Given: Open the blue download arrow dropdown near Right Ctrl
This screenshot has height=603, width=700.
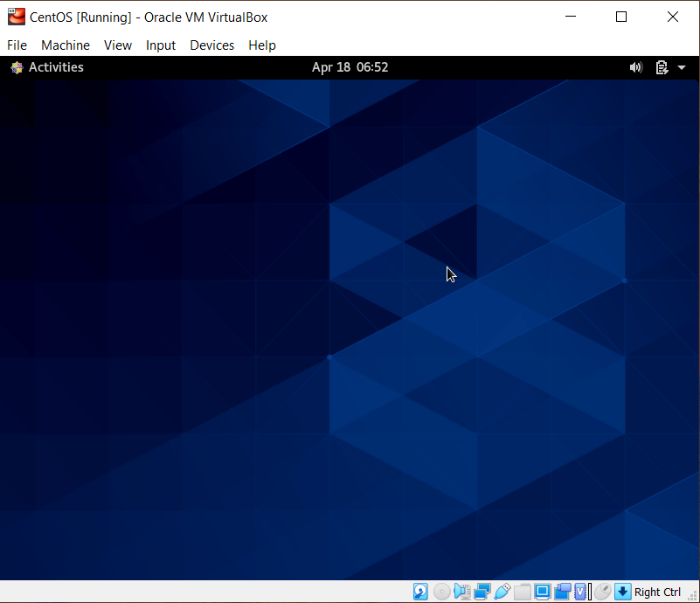Looking at the screenshot, I should click(x=623, y=592).
